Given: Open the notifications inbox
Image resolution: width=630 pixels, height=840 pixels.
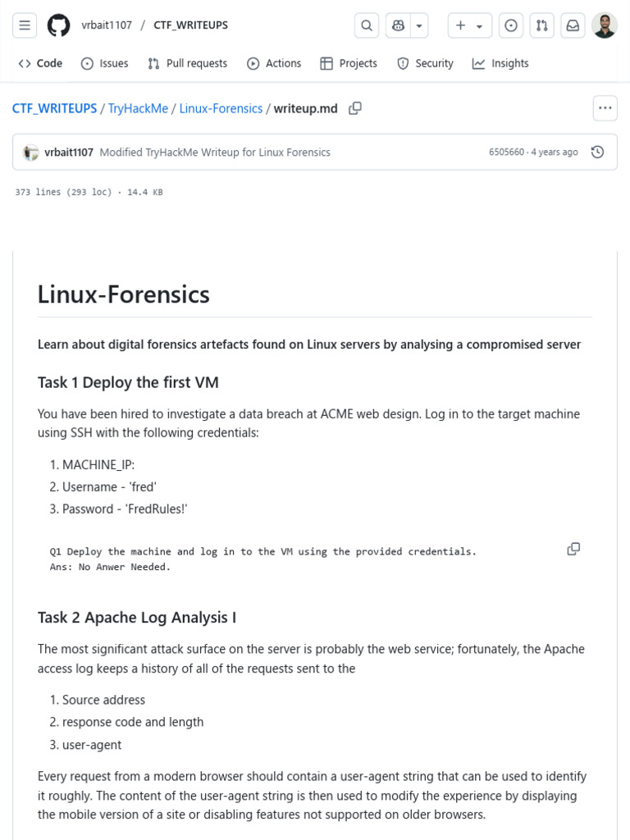Looking at the screenshot, I should point(573,25).
